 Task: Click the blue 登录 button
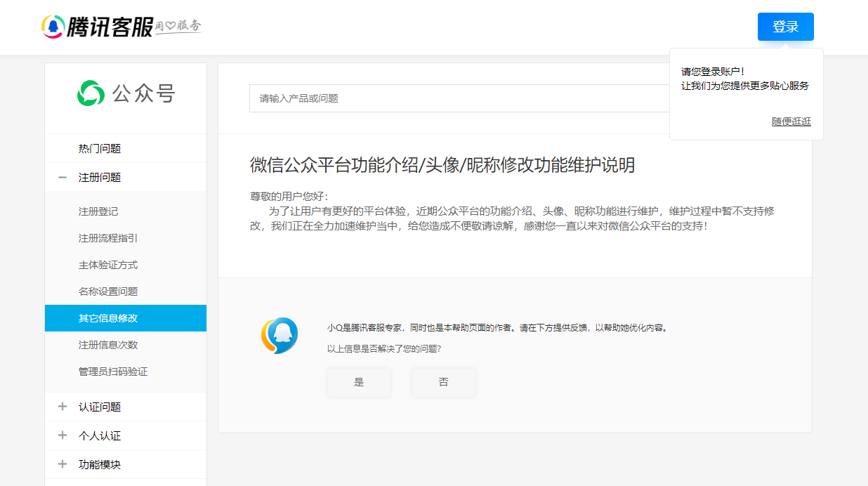point(786,27)
